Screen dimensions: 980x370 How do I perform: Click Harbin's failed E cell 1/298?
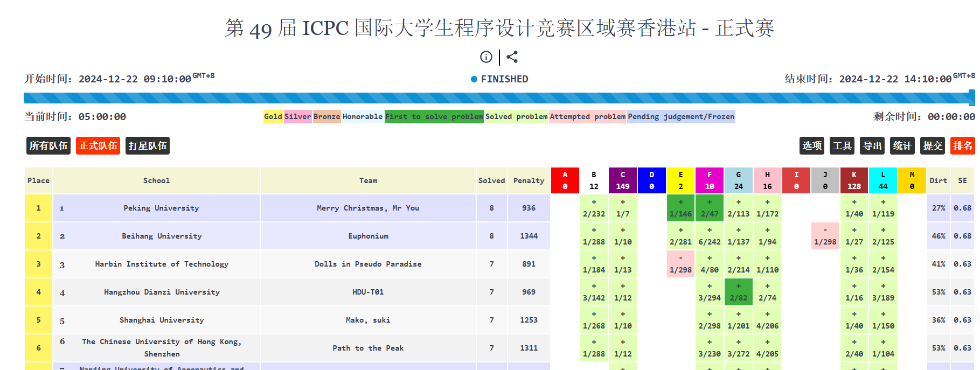(x=681, y=264)
